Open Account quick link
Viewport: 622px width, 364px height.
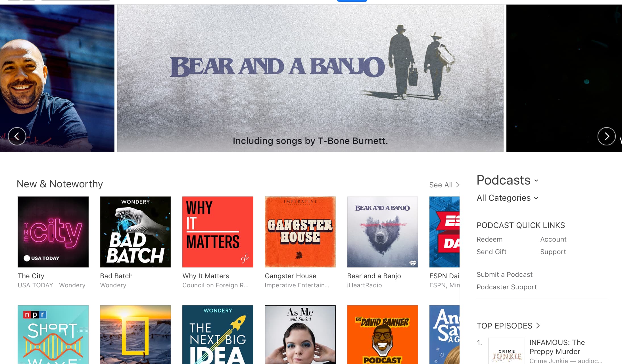click(x=553, y=239)
